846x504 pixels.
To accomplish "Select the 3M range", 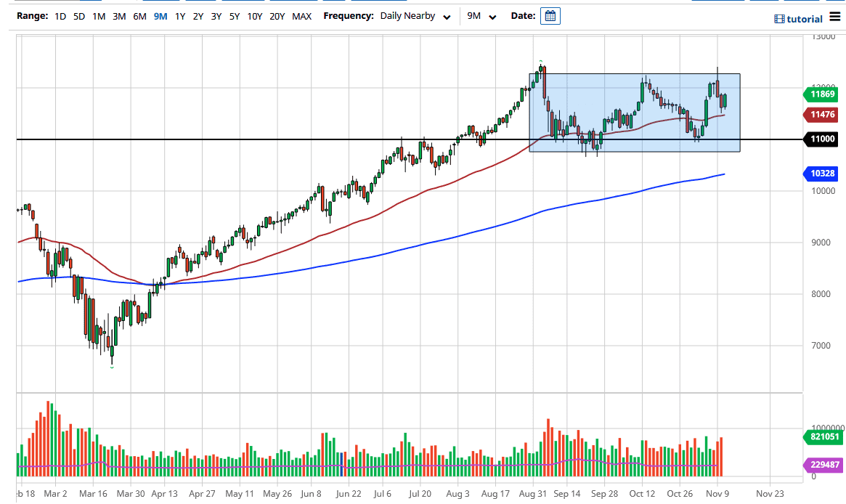I will tap(119, 15).
